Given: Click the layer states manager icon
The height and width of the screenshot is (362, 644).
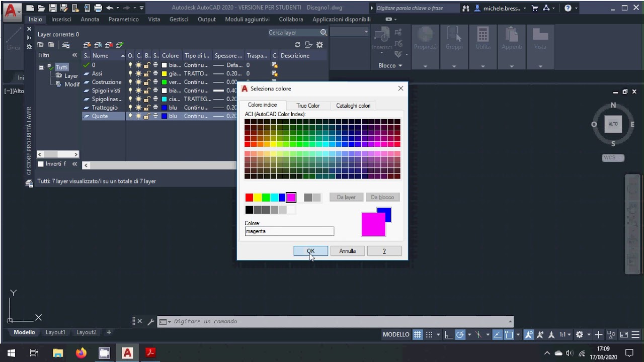Looking at the screenshot, I should (x=65, y=45).
